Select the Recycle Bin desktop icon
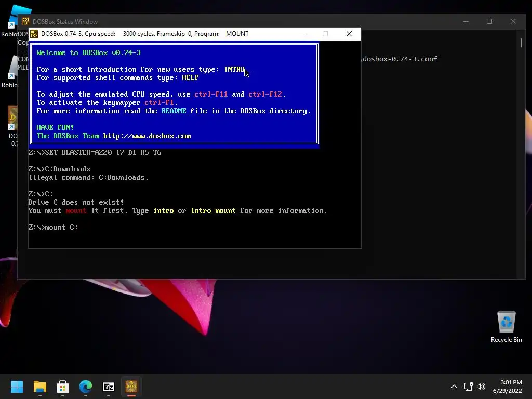The image size is (532, 399). 506,326
